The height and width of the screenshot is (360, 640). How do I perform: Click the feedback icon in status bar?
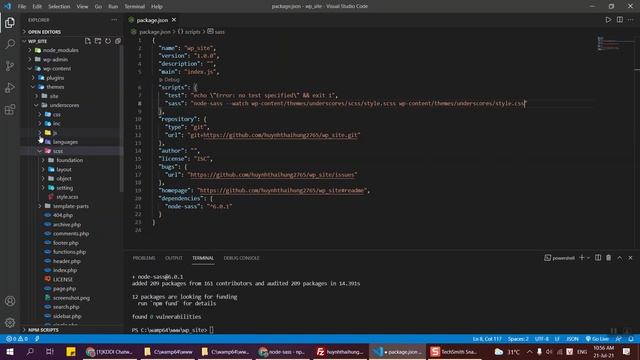pyautogui.click(x=619, y=339)
